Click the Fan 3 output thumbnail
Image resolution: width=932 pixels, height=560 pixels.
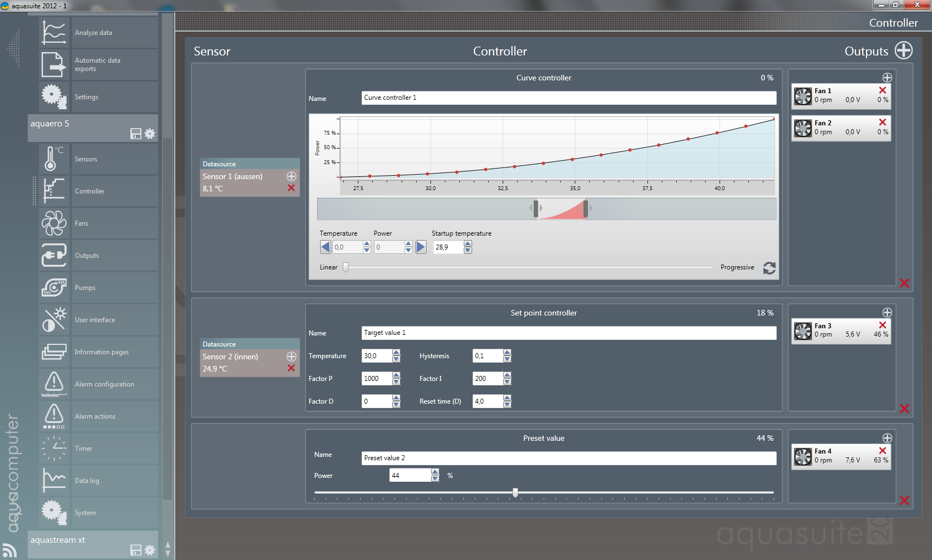tap(803, 331)
